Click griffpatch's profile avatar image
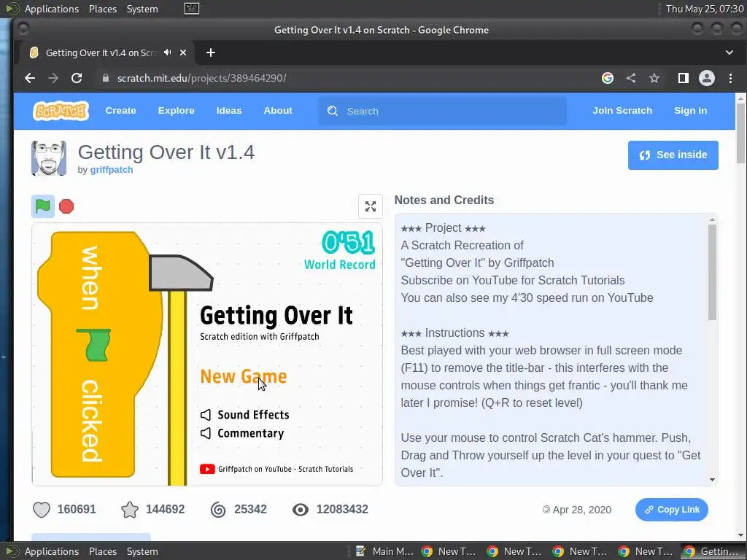This screenshot has width=747, height=560. (x=49, y=158)
